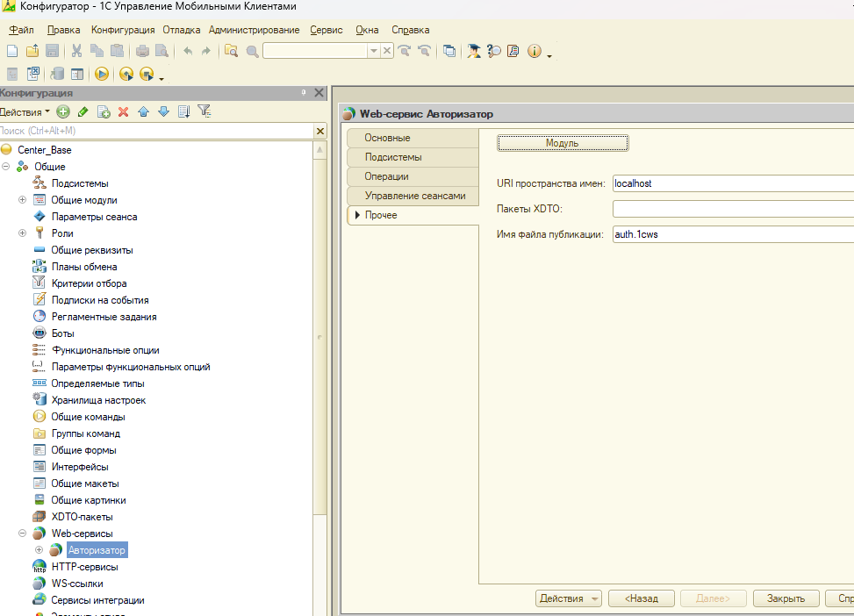Click the red Delete icon in the configuration toolbar

(123, 111)
